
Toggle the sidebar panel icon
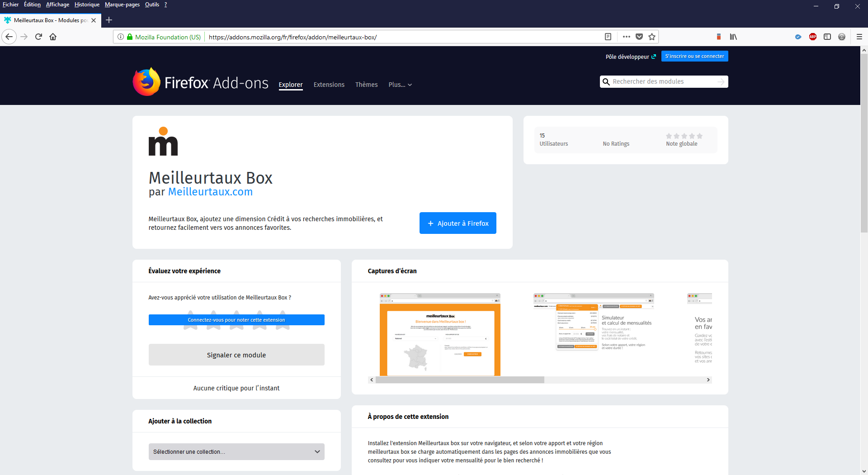click(827, 37)
